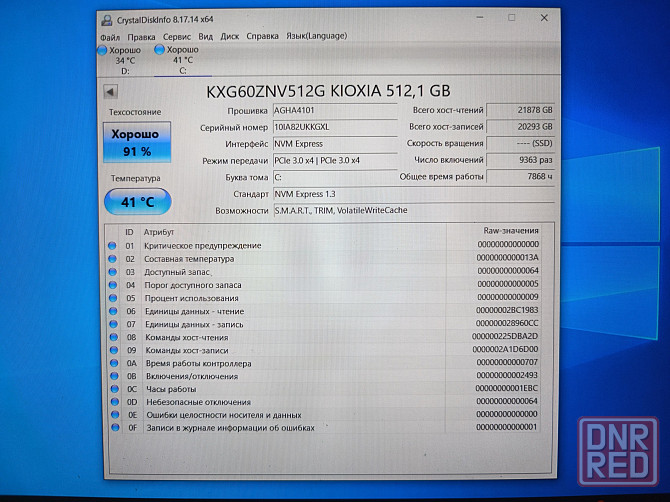Image resolution: width=670 pixels, height=502 pixels.
Task: Open the Сервис menu
Action: 176,37
